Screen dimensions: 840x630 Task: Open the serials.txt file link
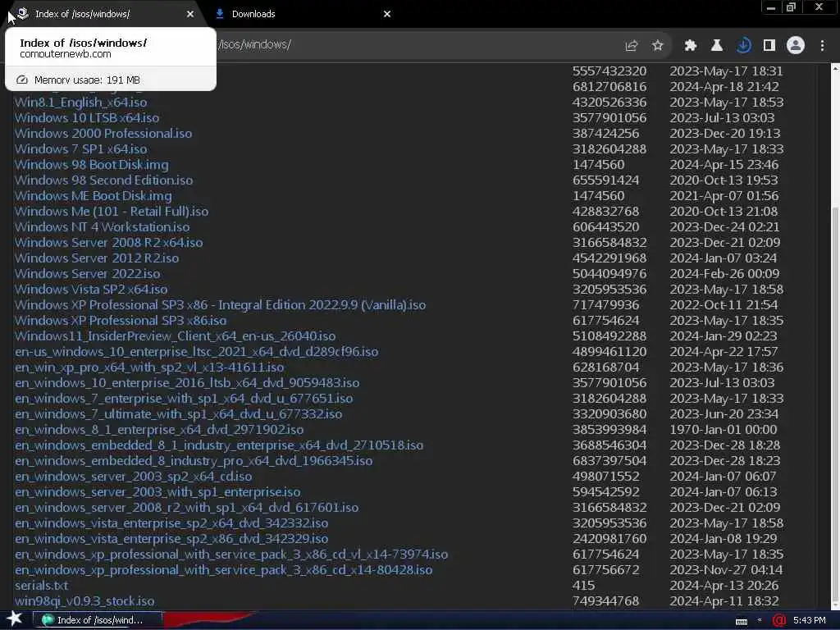tap(41, 585)
